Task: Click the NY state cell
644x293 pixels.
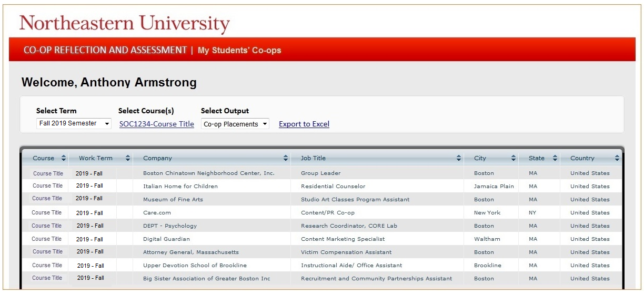Action: pyautogui.click(x=532, y=212)
